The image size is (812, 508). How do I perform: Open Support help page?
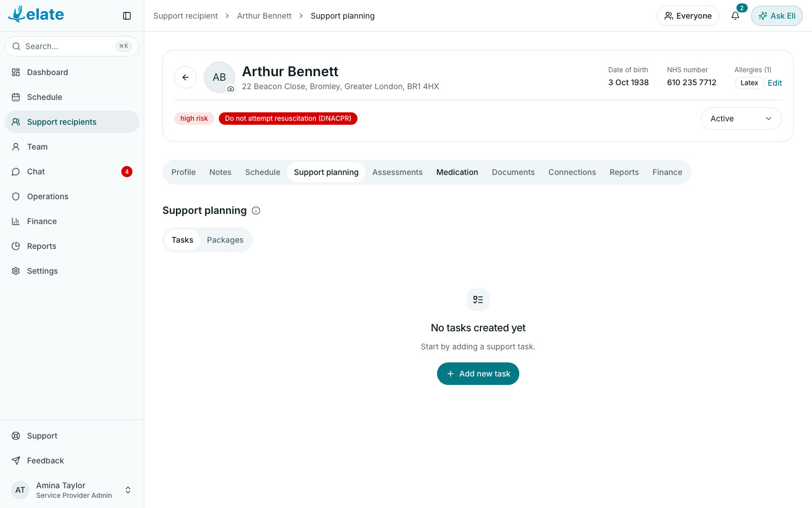pos(72,436)
